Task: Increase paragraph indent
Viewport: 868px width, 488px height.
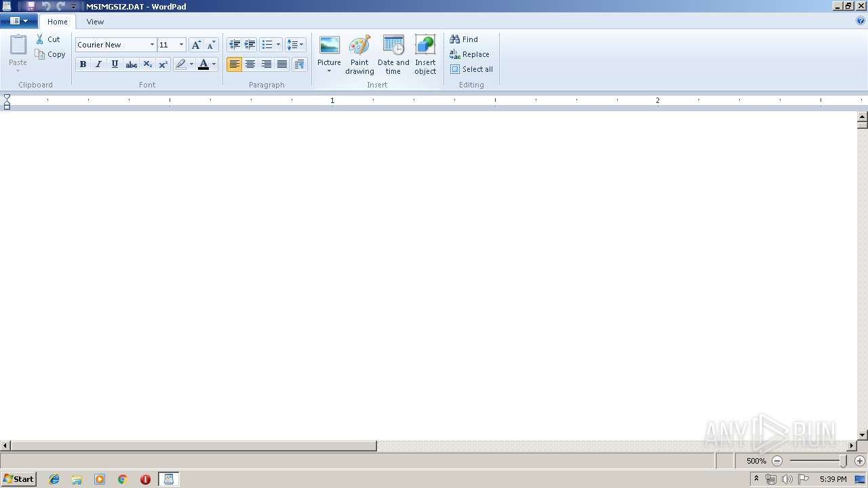Action: [x=250, y=45]
